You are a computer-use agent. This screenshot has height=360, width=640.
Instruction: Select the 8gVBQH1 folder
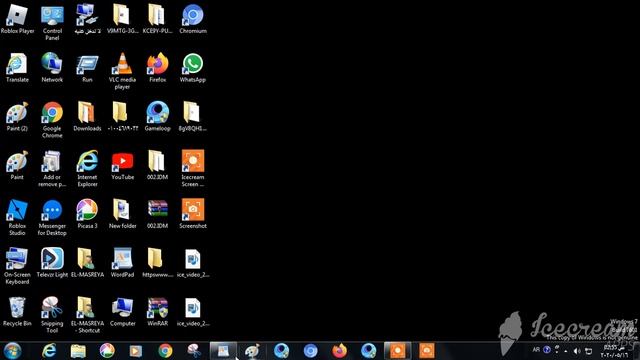[193, 117]
